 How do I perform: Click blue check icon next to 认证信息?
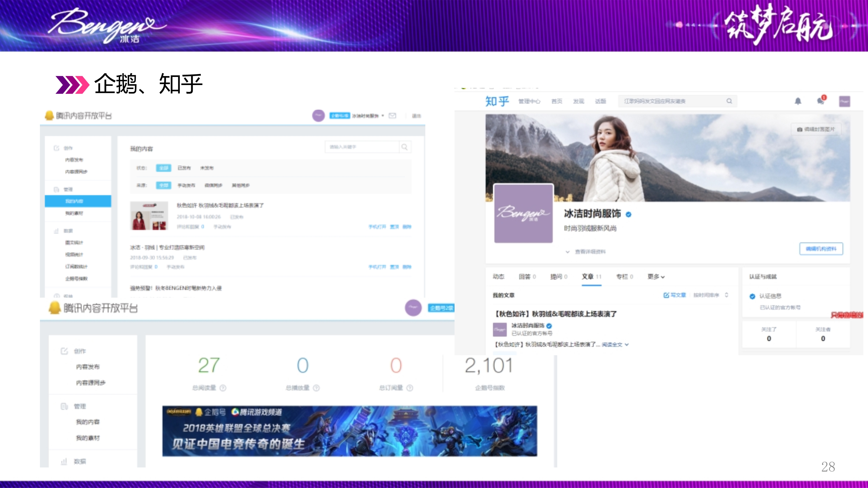pyautogui.click(x=753, y=297)
